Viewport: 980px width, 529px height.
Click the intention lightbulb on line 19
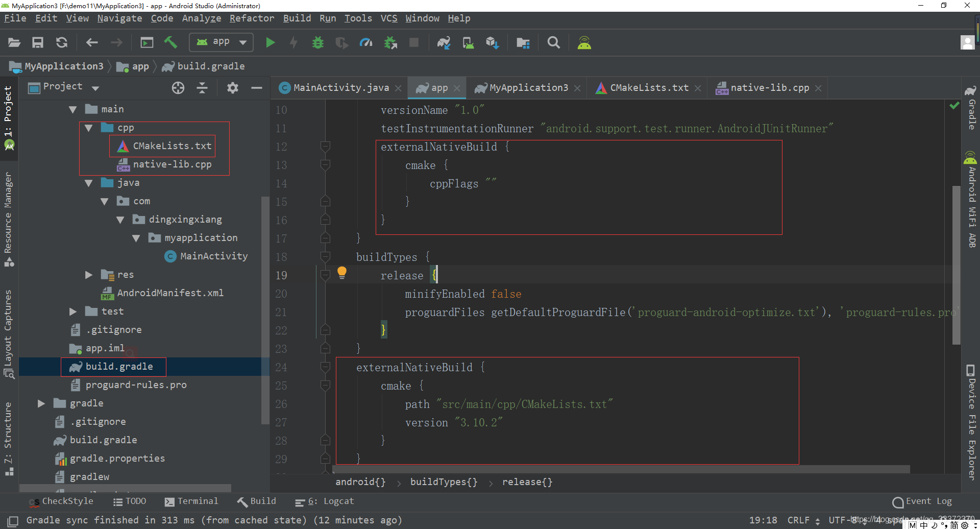342,273
